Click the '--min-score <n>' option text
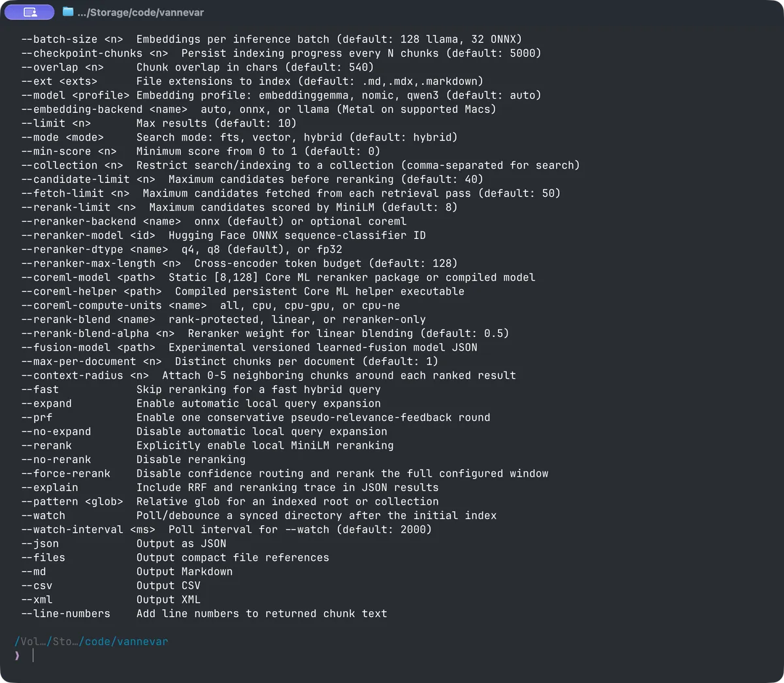Viewport: 784px width, 683px height. pos(69,151)
